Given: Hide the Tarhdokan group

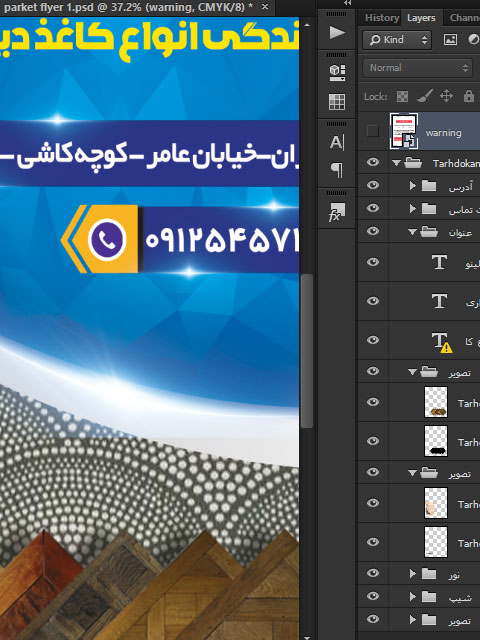Looking at the screenshot, I should click(372, 162).
